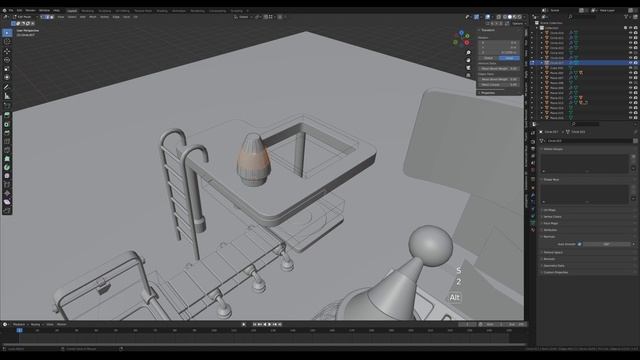Toggle Collection exclude checkbox in outliner
This screenshot has width=640, height=360.
626,28
